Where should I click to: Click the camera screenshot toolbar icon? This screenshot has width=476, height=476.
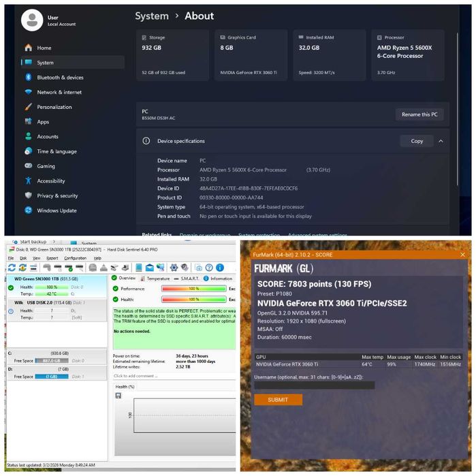click(199, 268)
